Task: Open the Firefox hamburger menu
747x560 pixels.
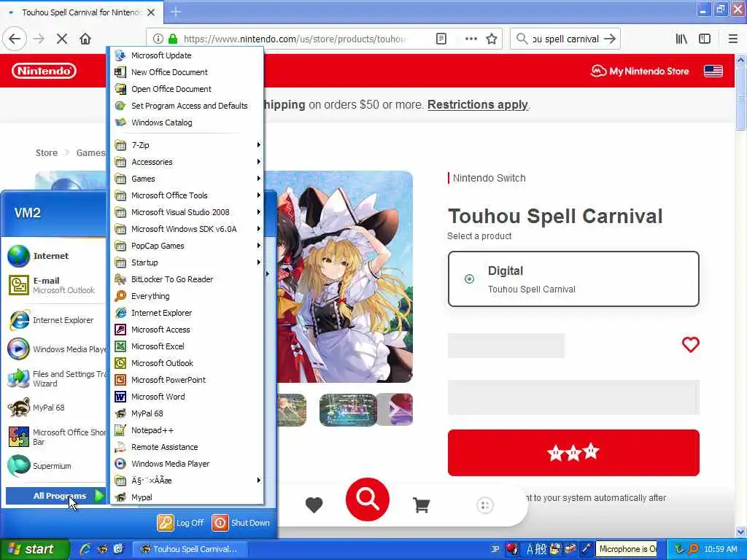Action: tap(732, 39)
